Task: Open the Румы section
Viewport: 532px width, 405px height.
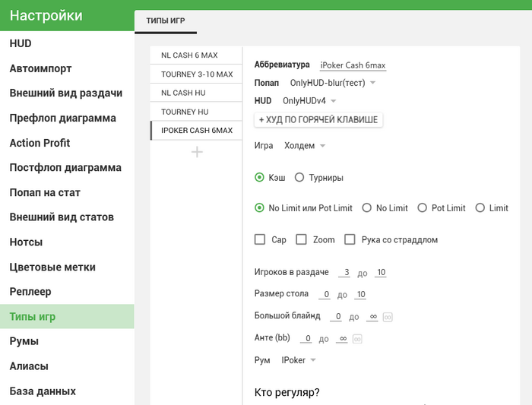Action: coord(67,341)
